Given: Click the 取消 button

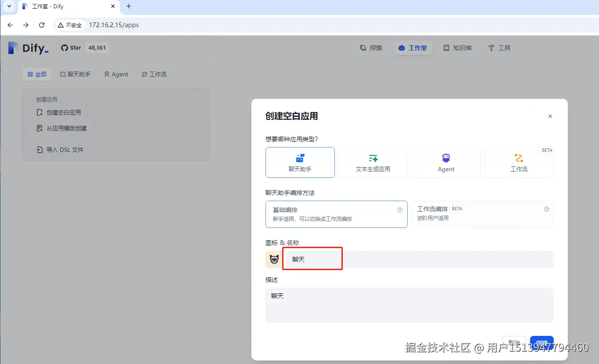Looking at the screenshot, I should (x=514, y=343).
